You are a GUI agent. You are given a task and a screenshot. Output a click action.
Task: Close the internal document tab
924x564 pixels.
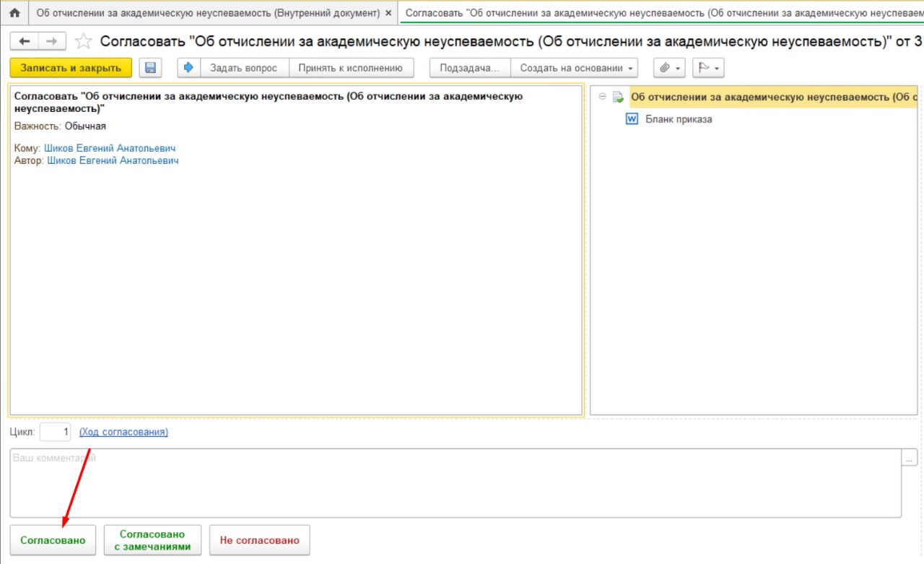[388, 13]
